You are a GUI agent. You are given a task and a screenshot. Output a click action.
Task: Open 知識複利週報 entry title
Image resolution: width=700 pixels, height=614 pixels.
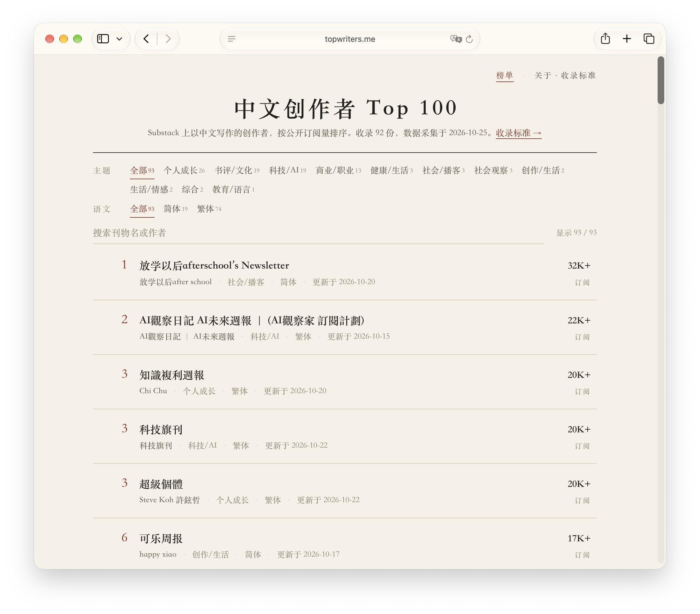[172, 375]
